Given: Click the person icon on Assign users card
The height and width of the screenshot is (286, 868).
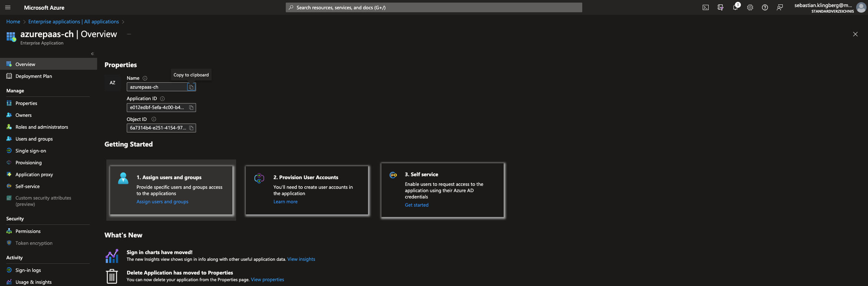Looking at the screenshot, I should [123, 178].
